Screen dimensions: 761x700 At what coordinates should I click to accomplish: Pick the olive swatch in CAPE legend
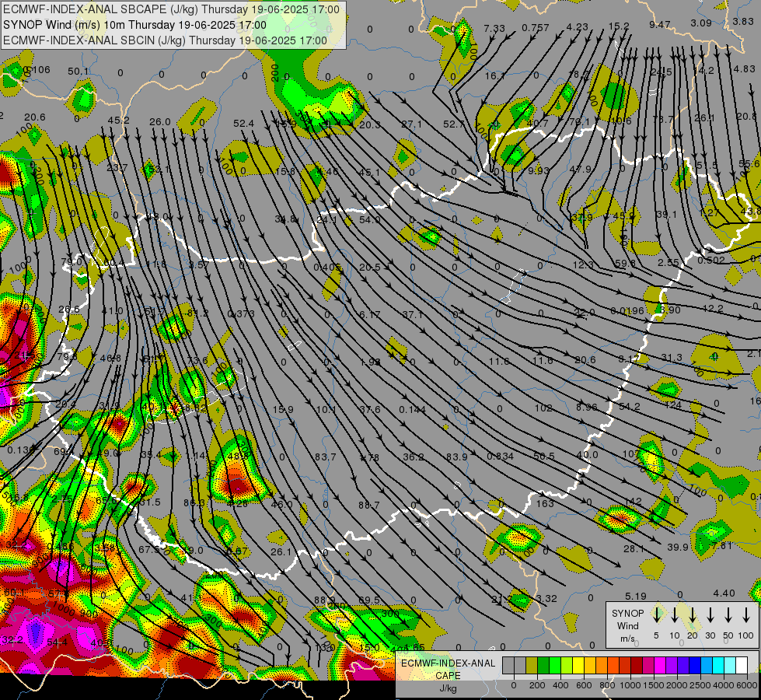pos(532,666)
